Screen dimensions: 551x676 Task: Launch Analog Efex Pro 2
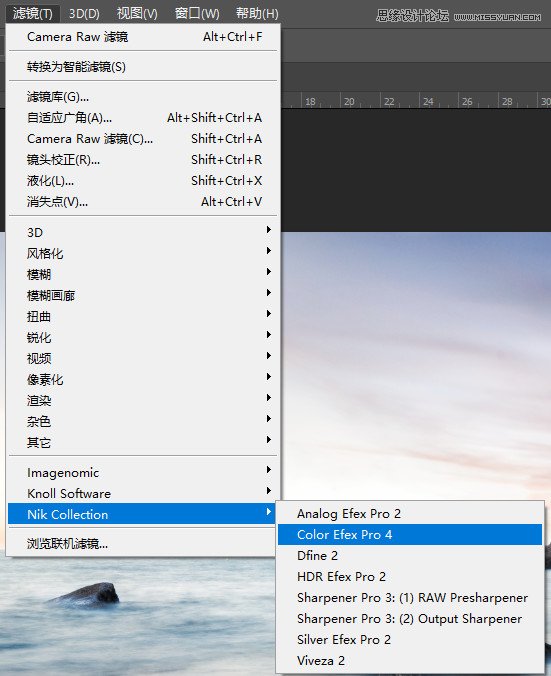[410, 513]
